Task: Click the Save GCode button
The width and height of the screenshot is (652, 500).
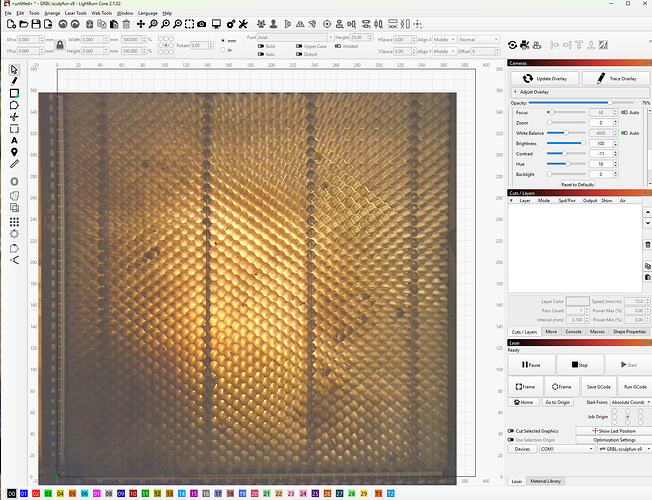Action: point(598,387)
